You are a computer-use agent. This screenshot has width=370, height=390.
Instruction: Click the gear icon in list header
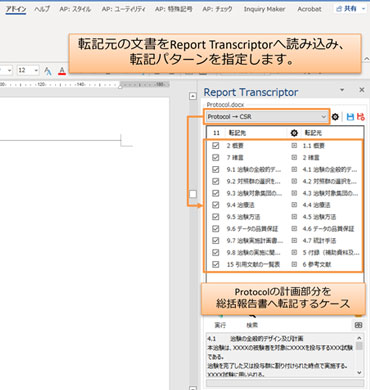click(x=294, y=133)
